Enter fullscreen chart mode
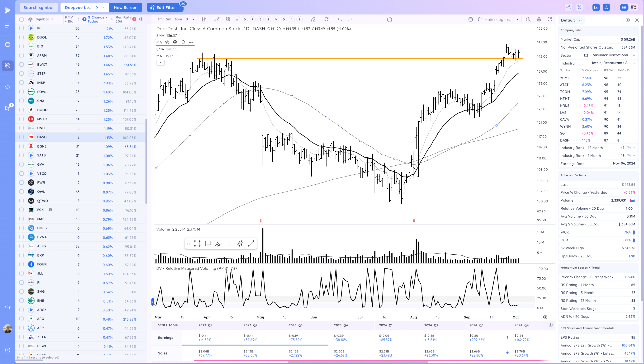Image resolution: width=644 pixels, height=364 pixels. pos(550,19)
